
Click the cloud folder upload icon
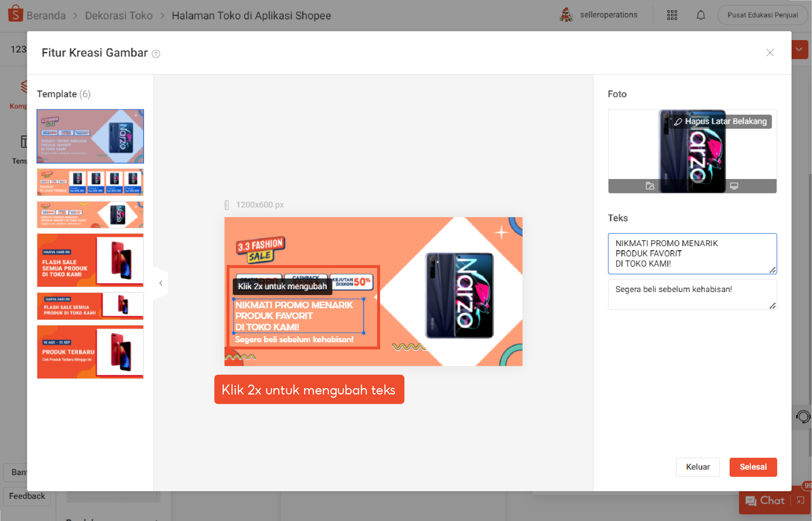coord(650,186)
